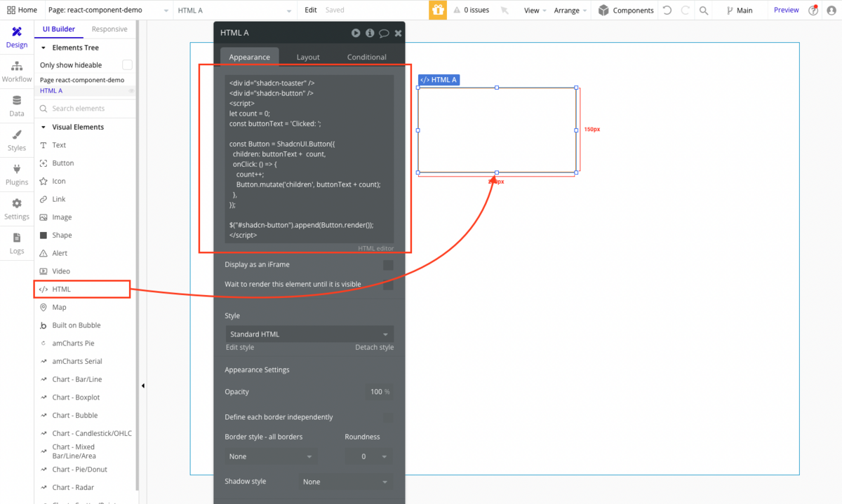Toggle Wait to render until visible checkbox
The height and width of the screenshot is (504, 842).
[x=388, y=285]
